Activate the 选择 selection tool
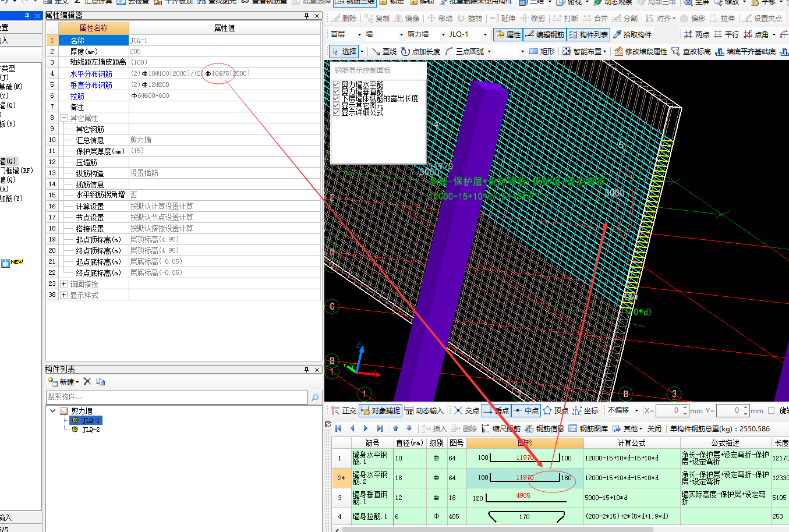This screenshot has width=789, height=532. 344,52
